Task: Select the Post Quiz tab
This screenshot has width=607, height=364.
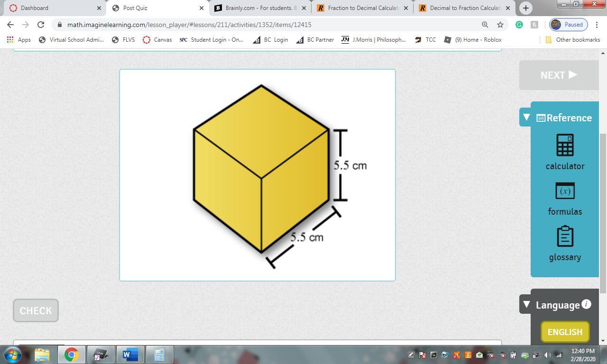Action: tap(154, 8)
